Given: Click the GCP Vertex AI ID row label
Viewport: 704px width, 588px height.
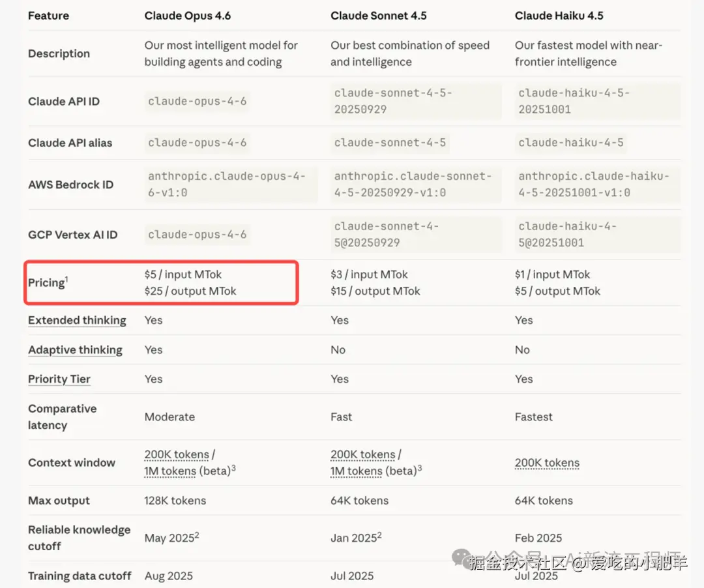Looking at the screenshot, I should click(x=73, y=235).
